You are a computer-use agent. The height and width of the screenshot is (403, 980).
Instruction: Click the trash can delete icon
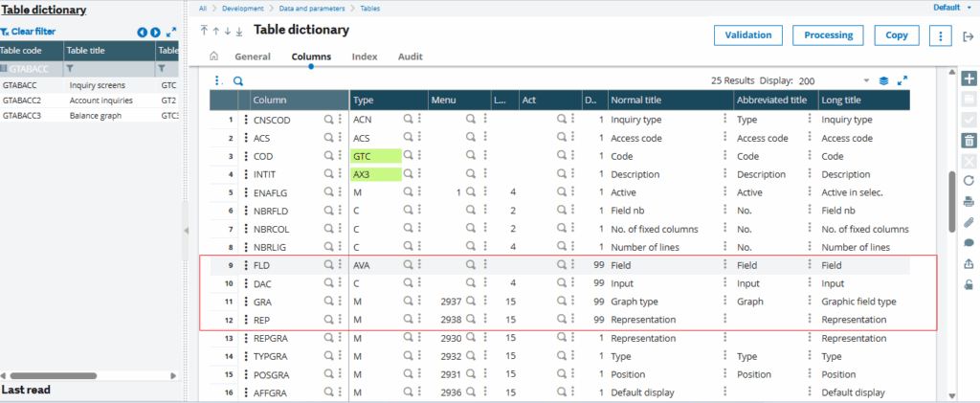[969, 141]
